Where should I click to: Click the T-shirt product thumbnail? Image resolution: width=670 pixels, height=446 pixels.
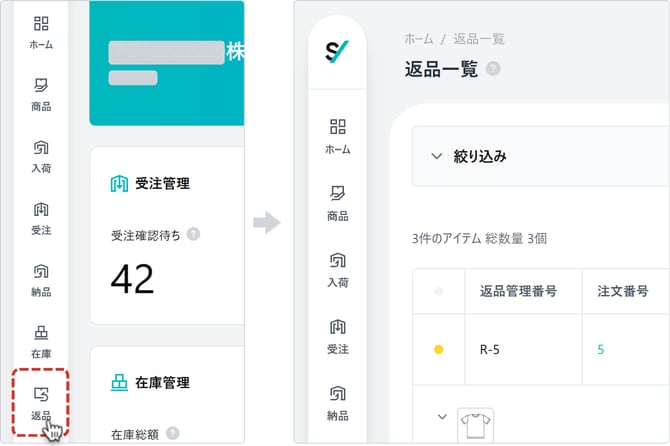(x=476, y=425)
